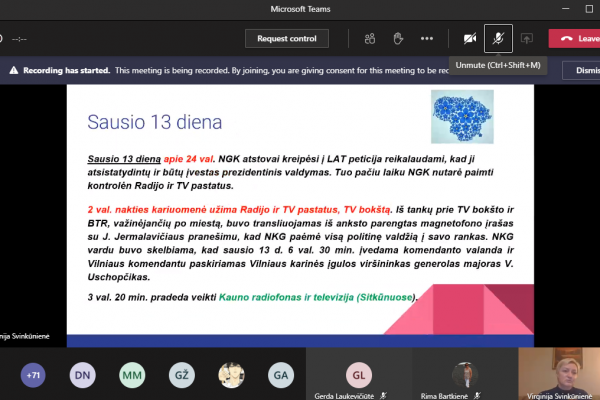Select the GŽ participant avatar

click(182, 375)
